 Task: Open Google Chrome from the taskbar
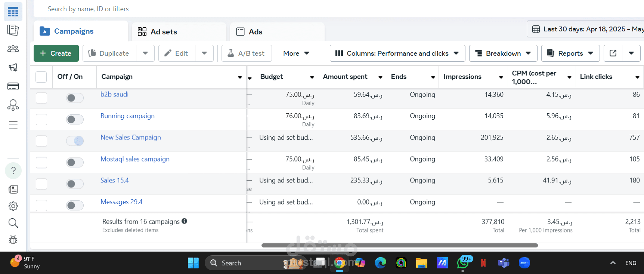[339, 263]
